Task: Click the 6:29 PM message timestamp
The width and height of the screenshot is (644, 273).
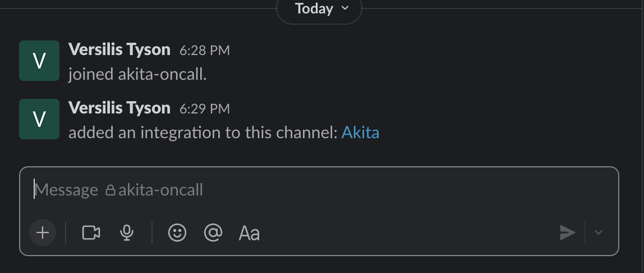Action: tap(204, 109)
